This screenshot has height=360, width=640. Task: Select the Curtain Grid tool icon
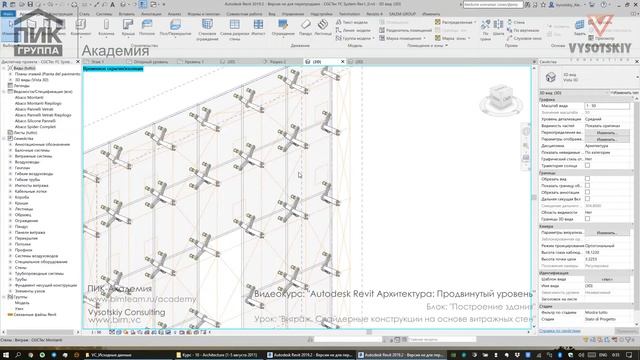click(234, 24)
